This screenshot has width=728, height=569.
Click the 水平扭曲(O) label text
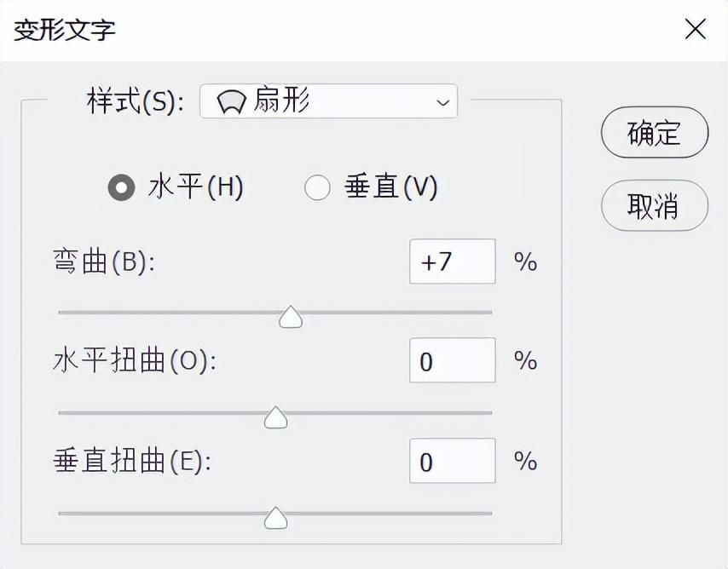click(134, 361)
